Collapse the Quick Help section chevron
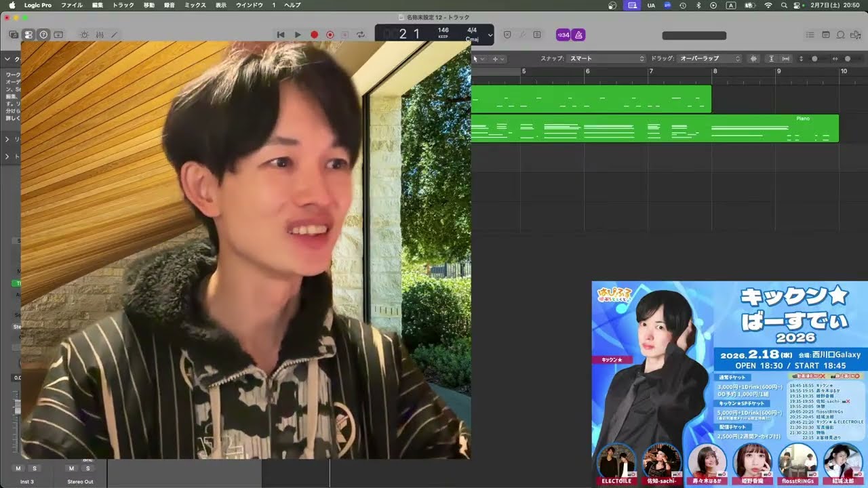 [7, 59]
